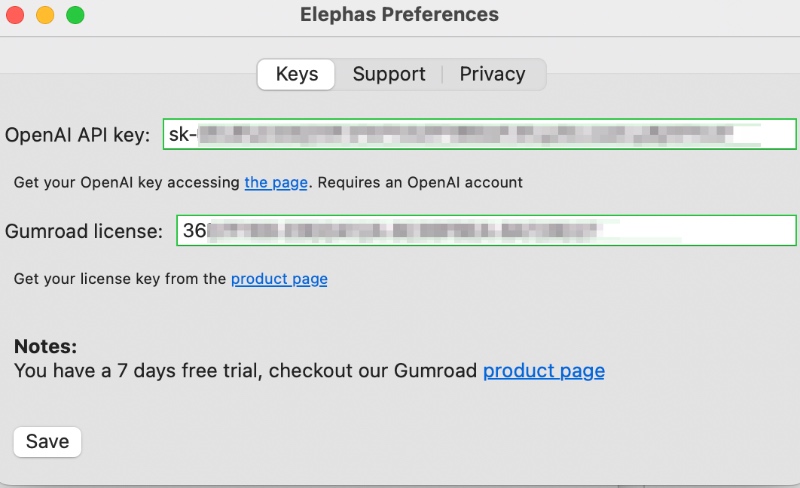Follow the product page link below license field
800x488 pixels.
coord(279,279)
